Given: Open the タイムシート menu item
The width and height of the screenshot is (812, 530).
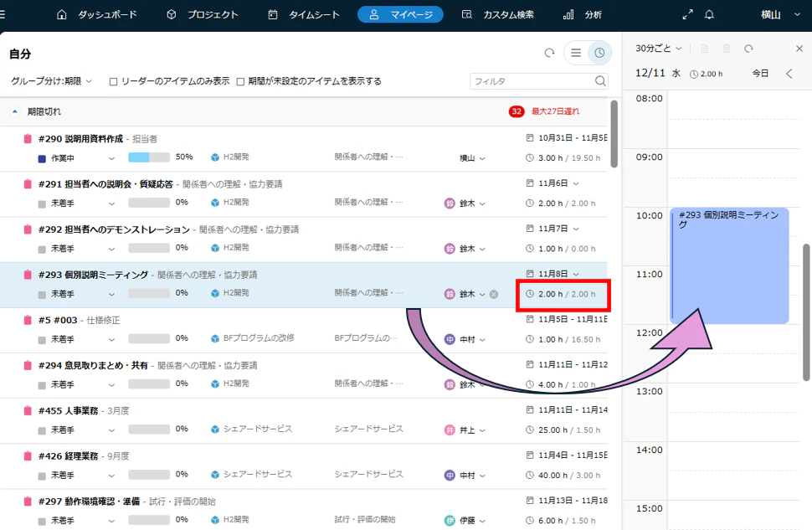Looking at the screenshot, I should point(304,14).
